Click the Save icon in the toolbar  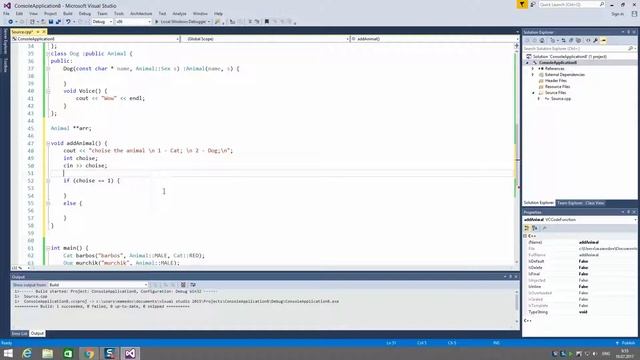pyautogui.click(x=51, y=22)
